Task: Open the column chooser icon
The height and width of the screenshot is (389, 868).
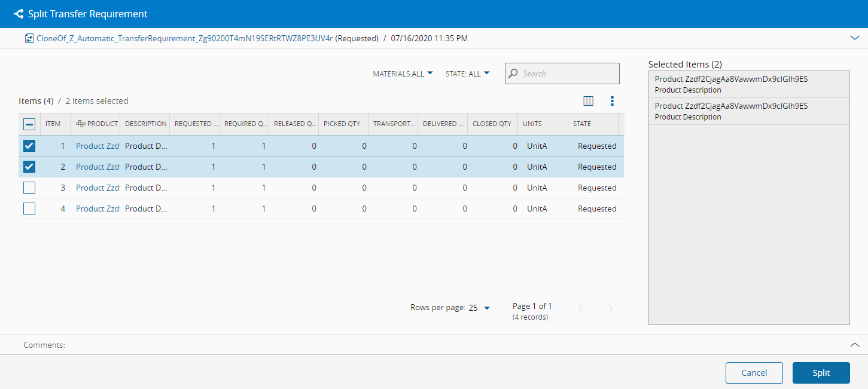Action: pos(588,101)
